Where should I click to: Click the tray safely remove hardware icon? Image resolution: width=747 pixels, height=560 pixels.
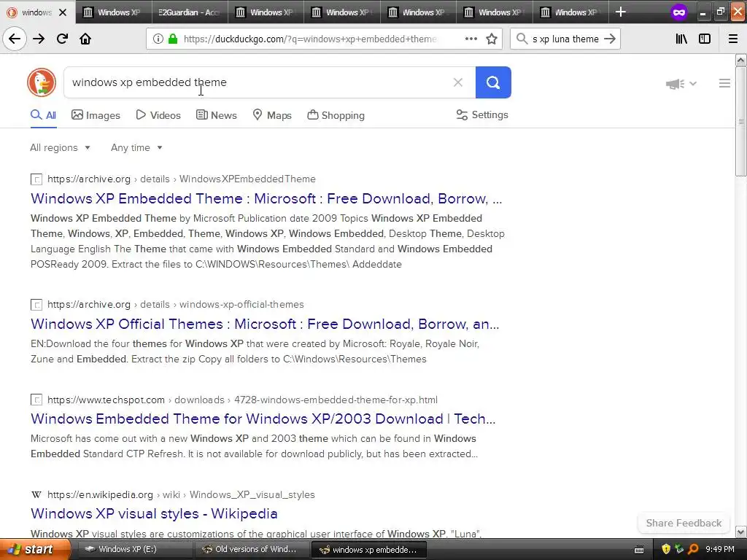(679, 550)
